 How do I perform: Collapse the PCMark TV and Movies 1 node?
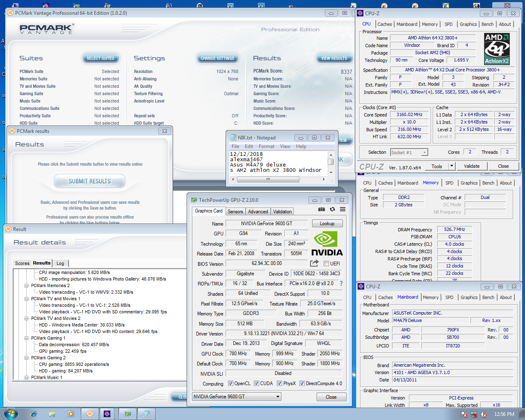pyautogui.click(x=27, y=299)
